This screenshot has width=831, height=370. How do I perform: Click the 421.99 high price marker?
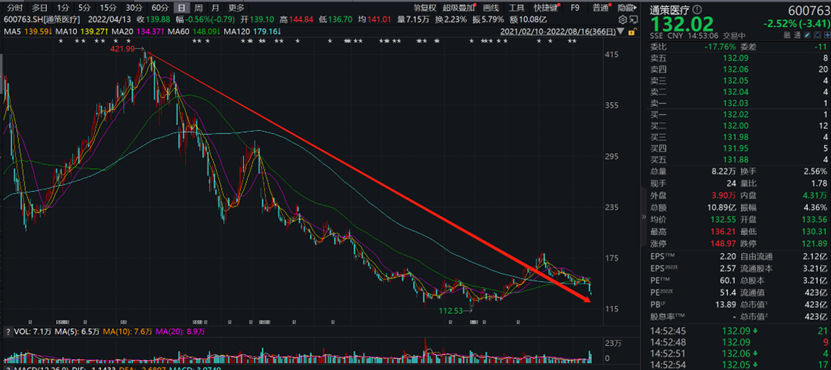(121, 49)
